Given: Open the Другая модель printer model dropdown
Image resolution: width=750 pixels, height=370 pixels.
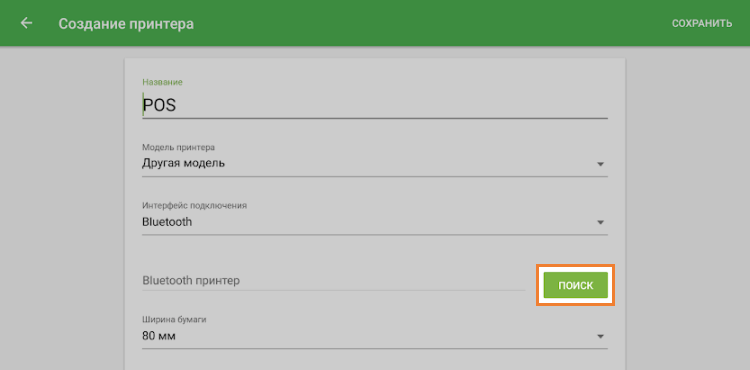Looking at the screenshot, I should [x=375, y=163].
